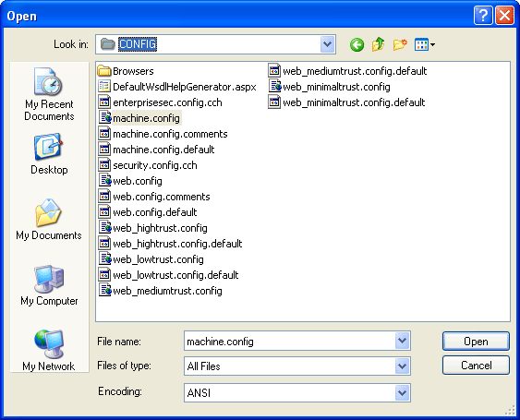
Task: Go to Desktop in places bar
Action: [x=49, y=154]
